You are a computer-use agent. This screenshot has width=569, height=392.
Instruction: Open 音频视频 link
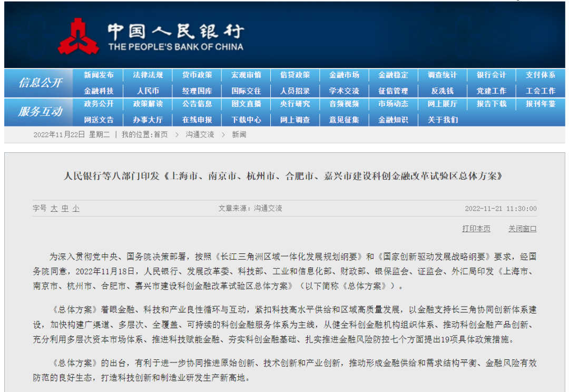[x=344, y=104]
